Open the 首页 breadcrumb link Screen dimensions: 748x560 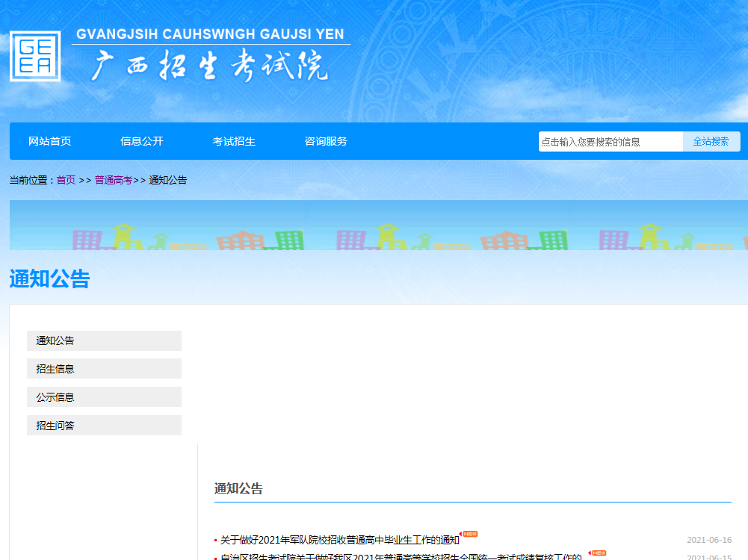(x=66, y=180)
